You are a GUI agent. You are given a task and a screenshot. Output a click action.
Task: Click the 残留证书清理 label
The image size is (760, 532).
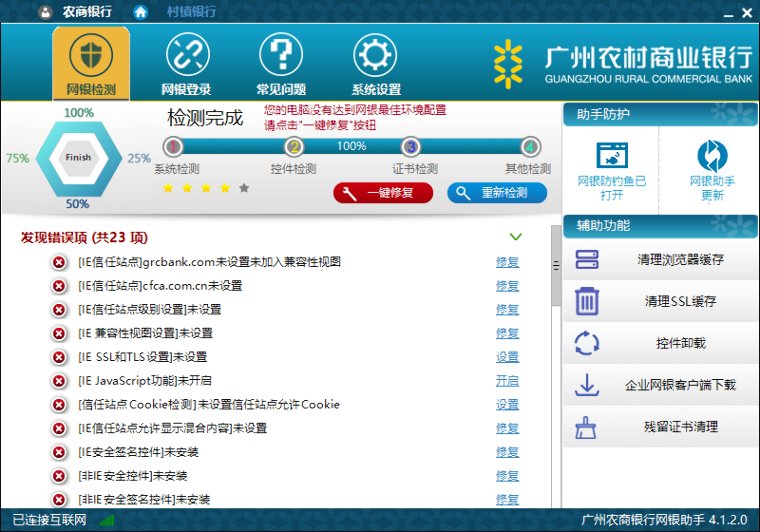click(x=681, y=427)
